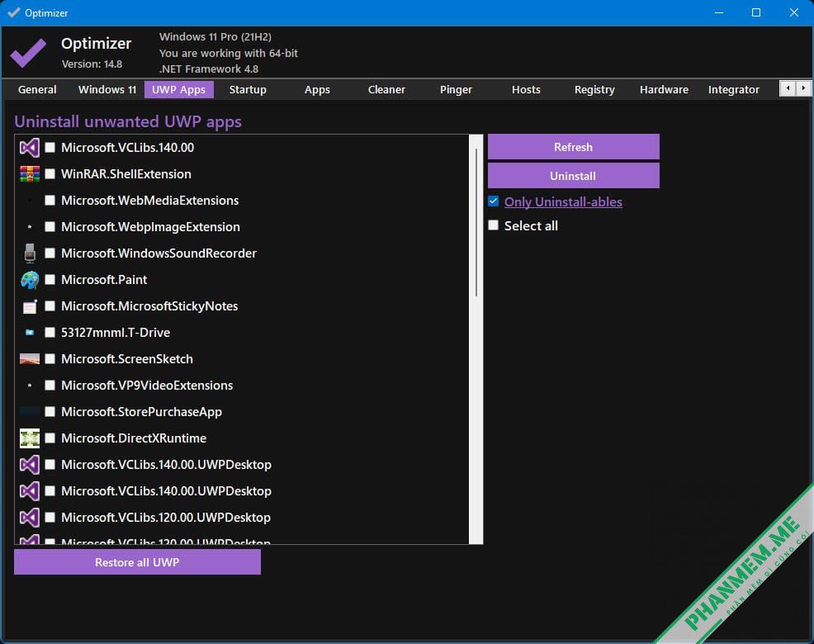This screenshot has width=814, height=644.
Task: Select the UWP Apps tab
Action: 178,89
